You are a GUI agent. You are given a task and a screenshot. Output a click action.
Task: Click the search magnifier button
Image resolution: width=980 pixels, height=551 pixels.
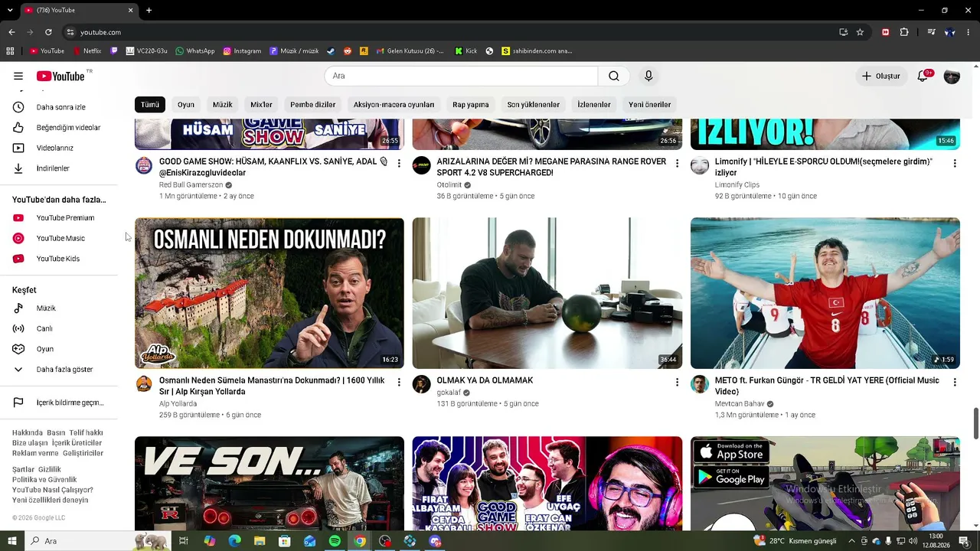(614, 76)
